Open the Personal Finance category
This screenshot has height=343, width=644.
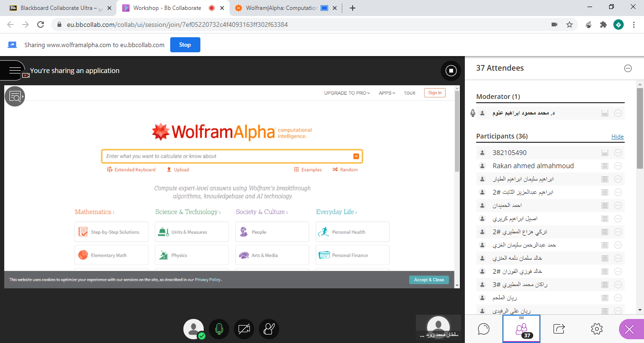click(353, 255)
